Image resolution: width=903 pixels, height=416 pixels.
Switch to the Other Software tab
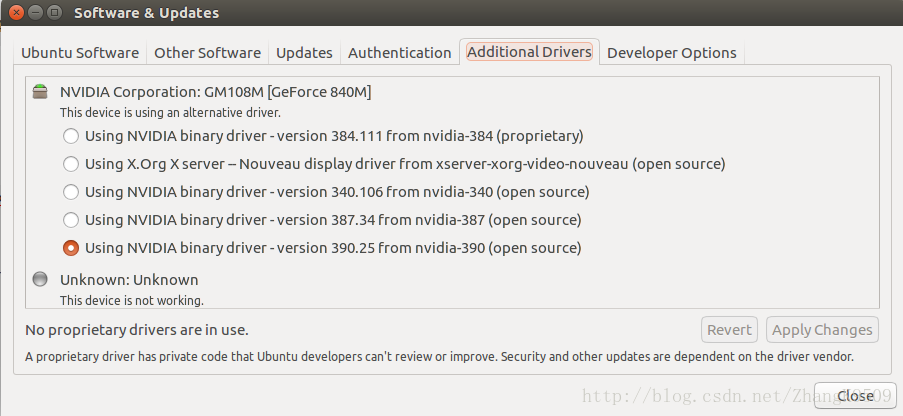pos(207,53)
